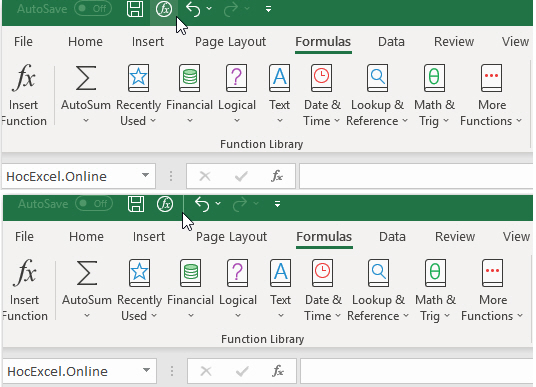Switch to Insert tab in bottom window
Screen dimensions: 536x387
click(x=149, y=237)
